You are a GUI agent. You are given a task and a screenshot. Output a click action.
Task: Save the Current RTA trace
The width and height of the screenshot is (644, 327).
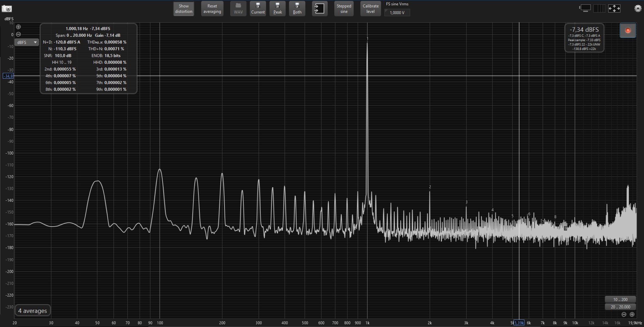tap(258, 9)
